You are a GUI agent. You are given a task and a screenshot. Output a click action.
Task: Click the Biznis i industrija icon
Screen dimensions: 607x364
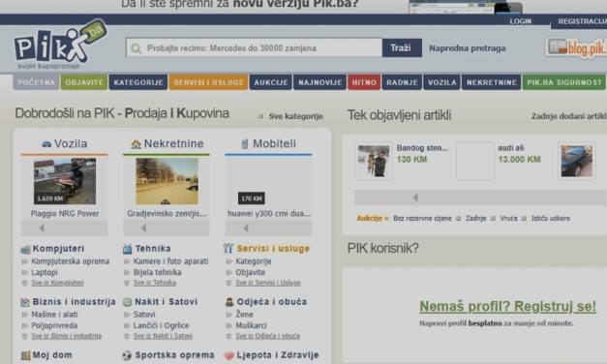tap(25, 302)
